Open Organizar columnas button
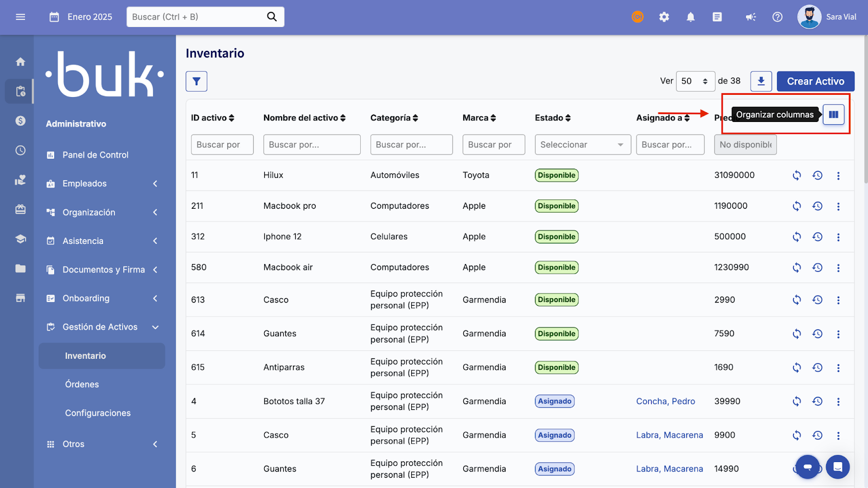This screenshot has height=488, width=868. pyautogui.click(x=833, y=114)
